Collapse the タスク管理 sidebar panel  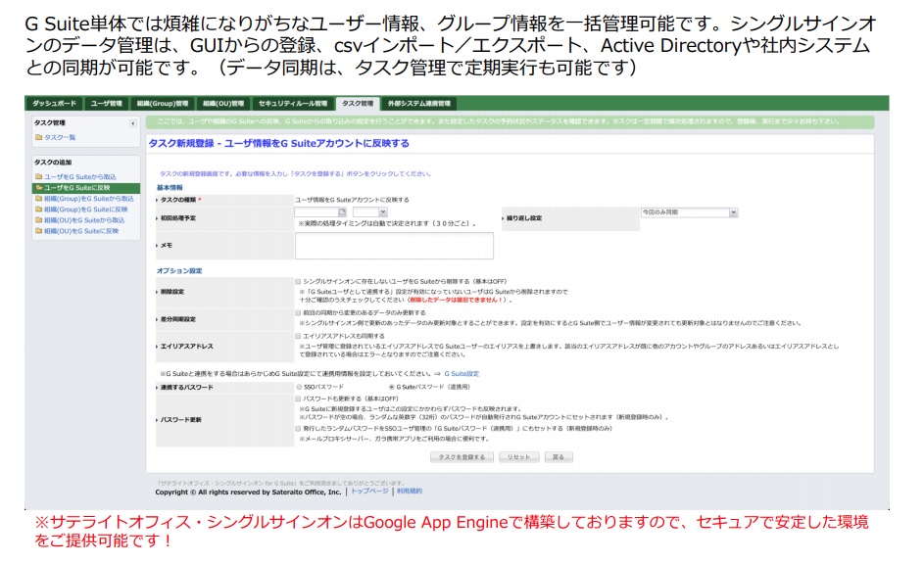(x=132, y=123)
